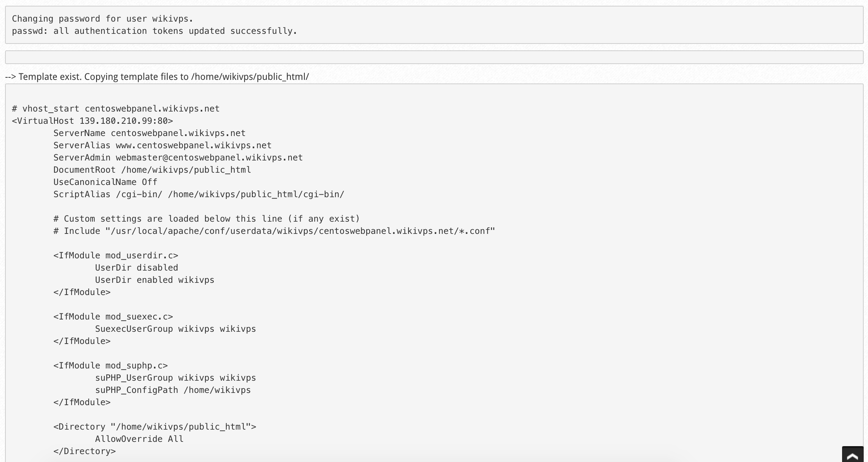The width and height of the screenshot is (868, 462).
Task: Click the 'Changing password for user wikivps' line
Action: tap(103, 19)
